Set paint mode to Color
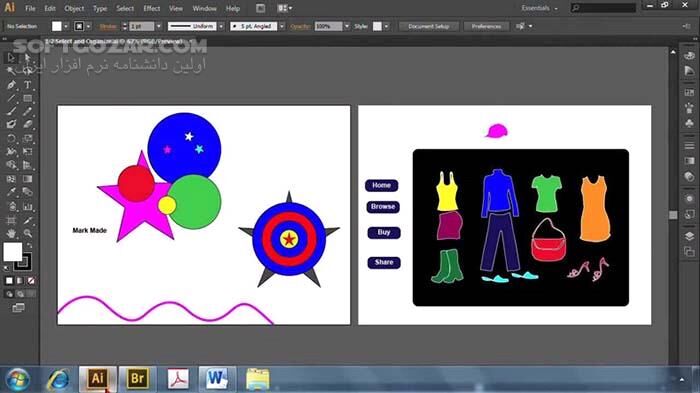700x393 pixels. point(9,280)
